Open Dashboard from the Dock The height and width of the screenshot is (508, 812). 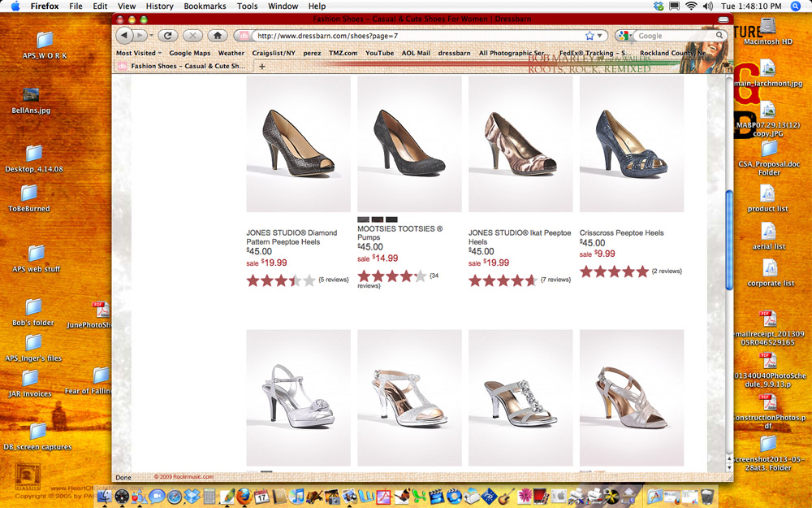click(122, 496)
